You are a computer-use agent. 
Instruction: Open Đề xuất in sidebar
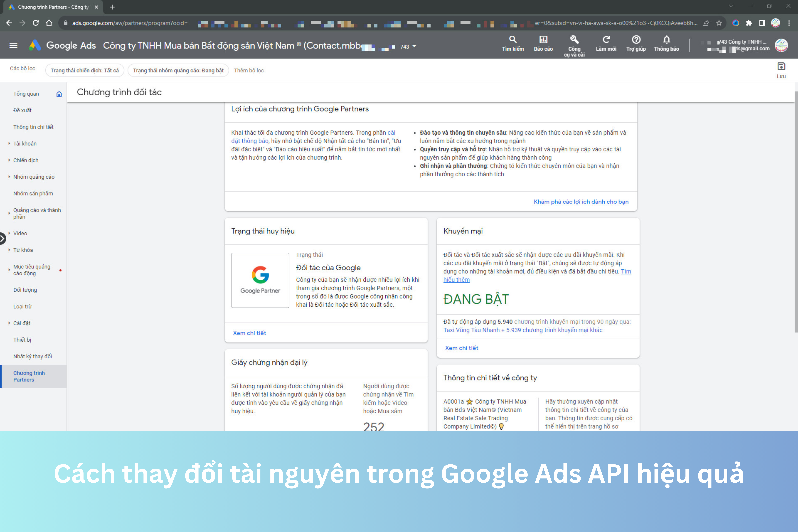[22, 111]
